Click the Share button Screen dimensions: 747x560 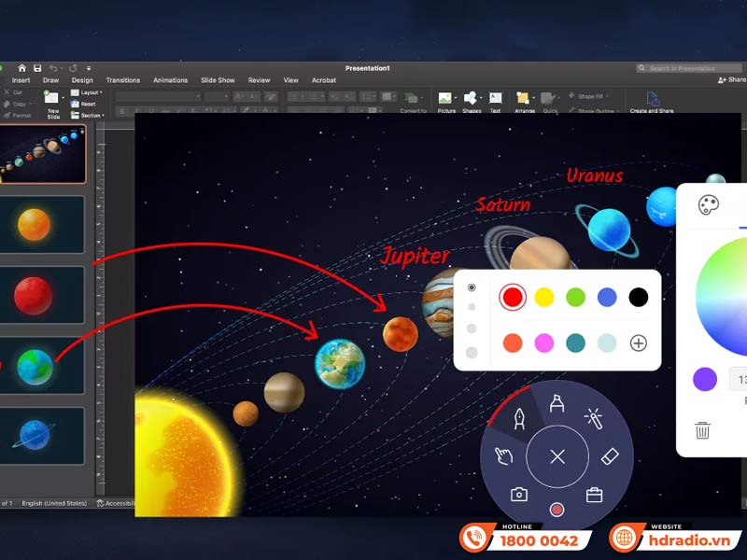pyautogui.click(x=732, y=80)
